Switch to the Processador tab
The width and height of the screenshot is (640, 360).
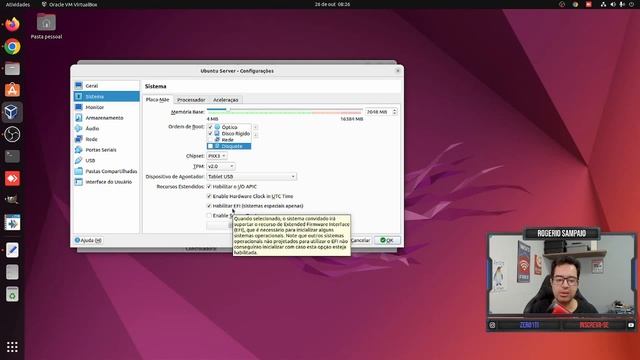point(191,100)
